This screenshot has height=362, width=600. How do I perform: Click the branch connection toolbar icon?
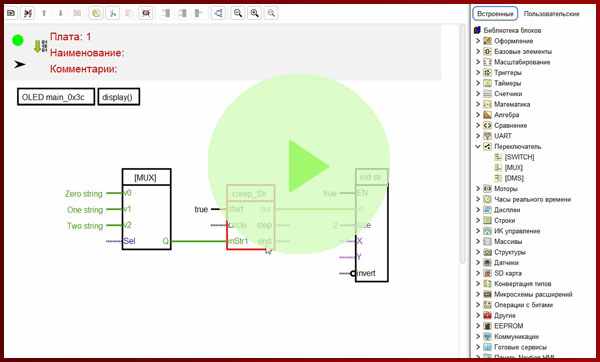[218, 13]
